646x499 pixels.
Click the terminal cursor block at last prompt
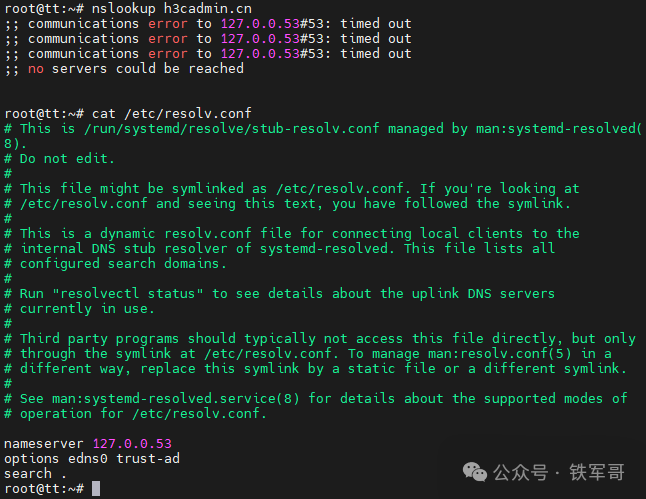[x=96, y=489]
